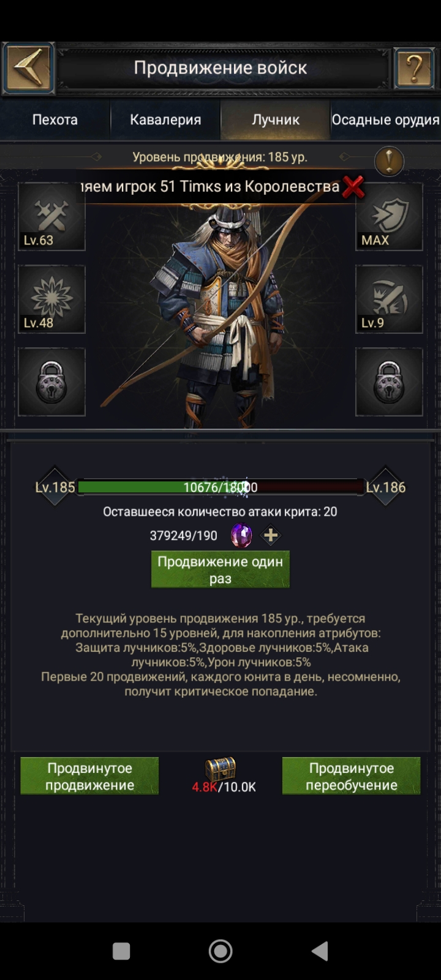This screenshot has height=980, width=441.
Task: Open the question mark help icon
Action: click(x=414, y=68)
